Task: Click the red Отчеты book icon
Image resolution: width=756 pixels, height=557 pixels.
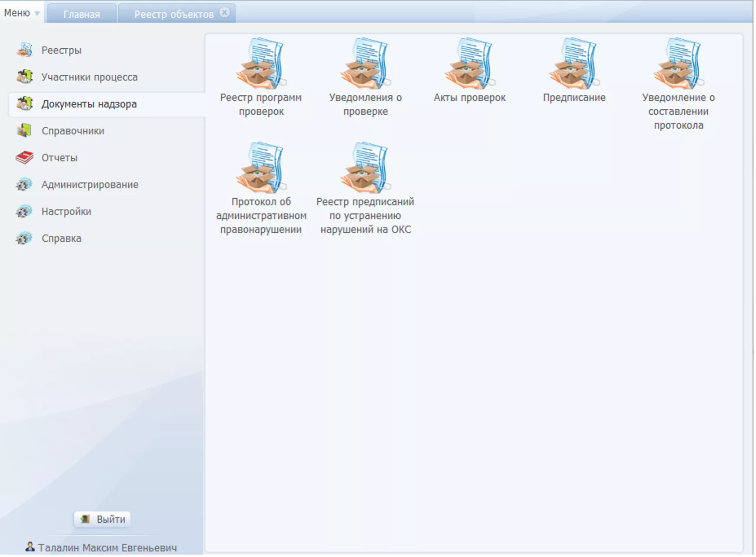Action: coord(24,157)
